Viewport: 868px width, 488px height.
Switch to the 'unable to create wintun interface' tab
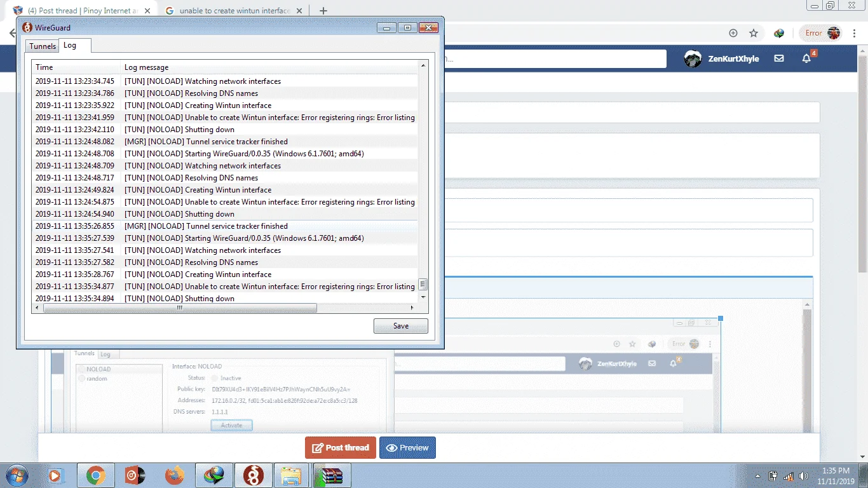(235, 11)
